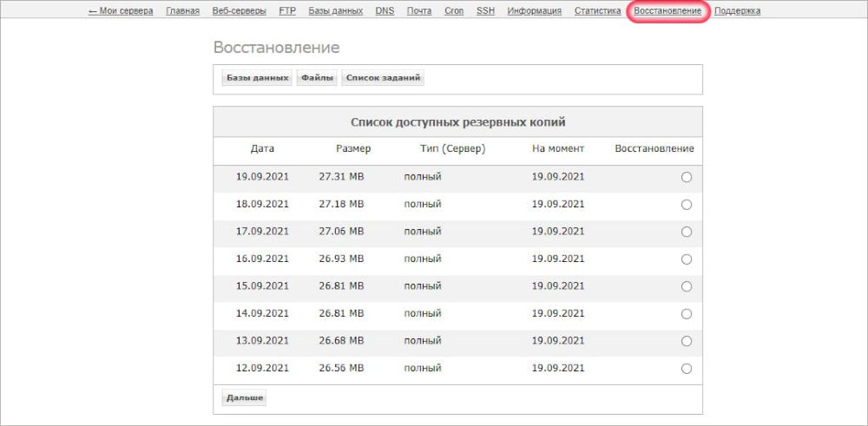Click the date 18.09.2021
Viewport: 868px width, 426px height.
[262, 204]
